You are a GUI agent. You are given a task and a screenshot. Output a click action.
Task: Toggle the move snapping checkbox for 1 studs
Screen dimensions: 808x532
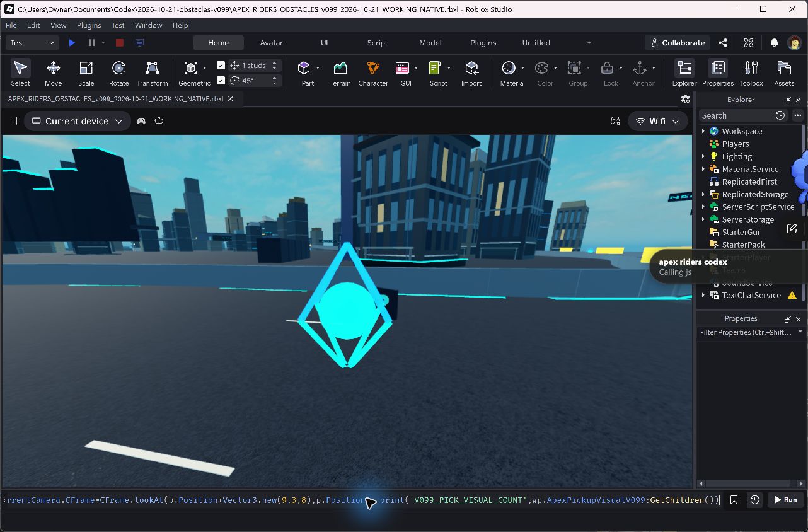pyautogui.click(x=221, y=65)
